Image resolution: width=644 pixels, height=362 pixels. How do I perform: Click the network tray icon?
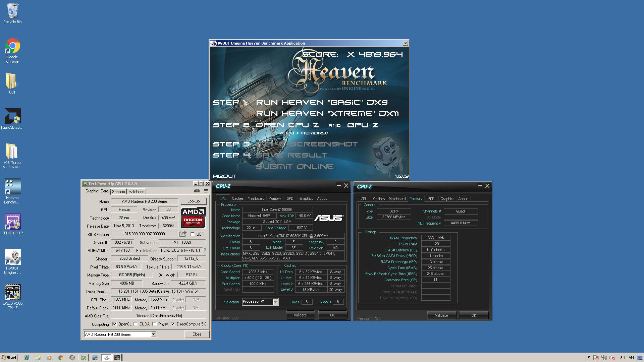(604, 358)
